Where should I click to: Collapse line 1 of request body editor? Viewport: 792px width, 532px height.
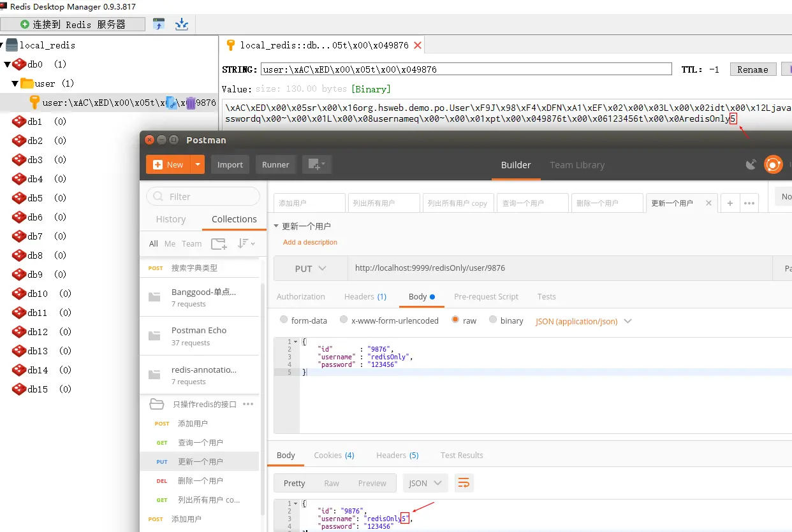pos(295,342)
